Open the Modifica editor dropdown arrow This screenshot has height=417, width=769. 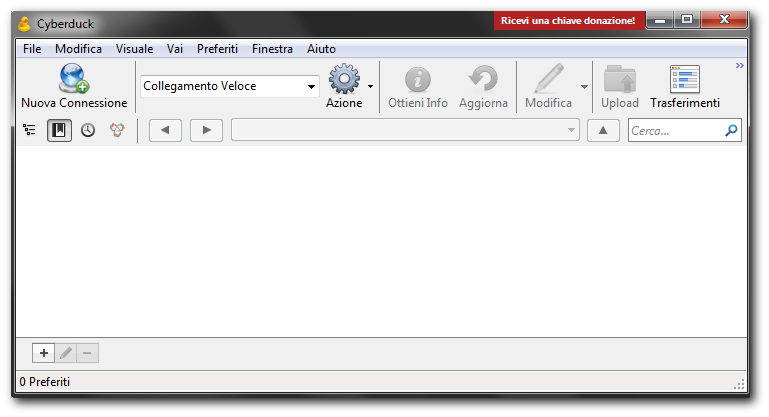tap(584, 87)
